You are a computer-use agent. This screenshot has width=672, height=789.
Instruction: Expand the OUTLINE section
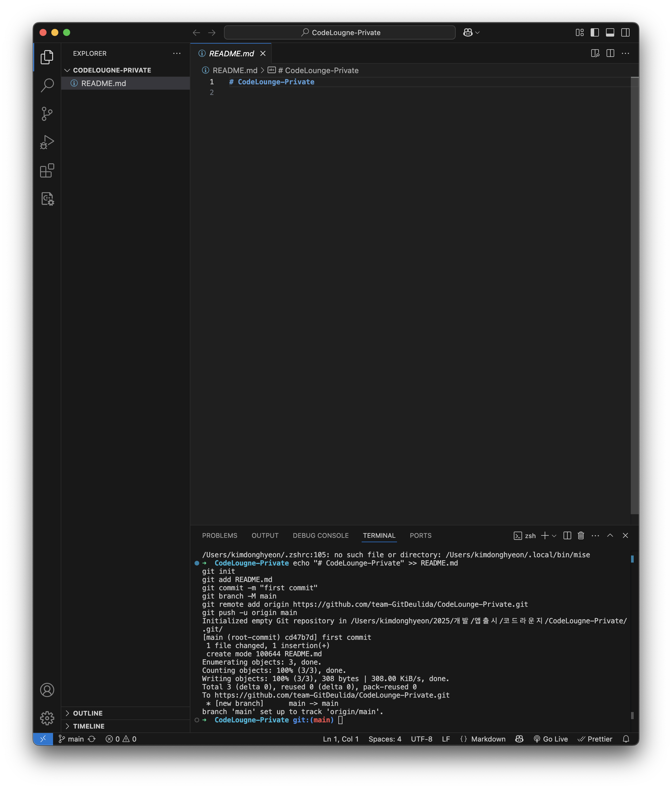click(126, 713)
